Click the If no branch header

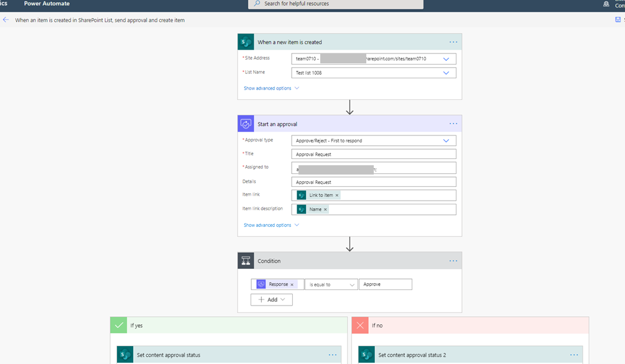470,325
